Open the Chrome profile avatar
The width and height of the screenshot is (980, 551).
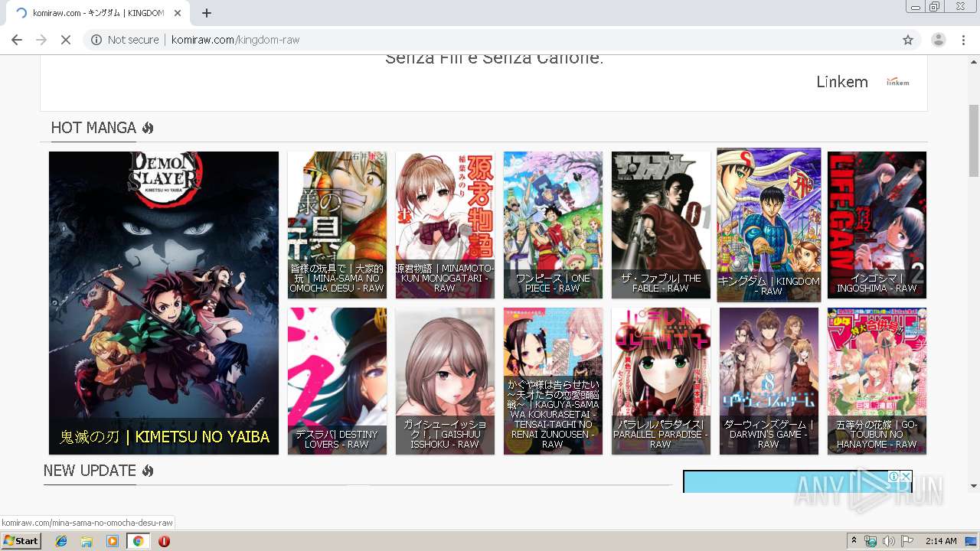pos(939,40)
